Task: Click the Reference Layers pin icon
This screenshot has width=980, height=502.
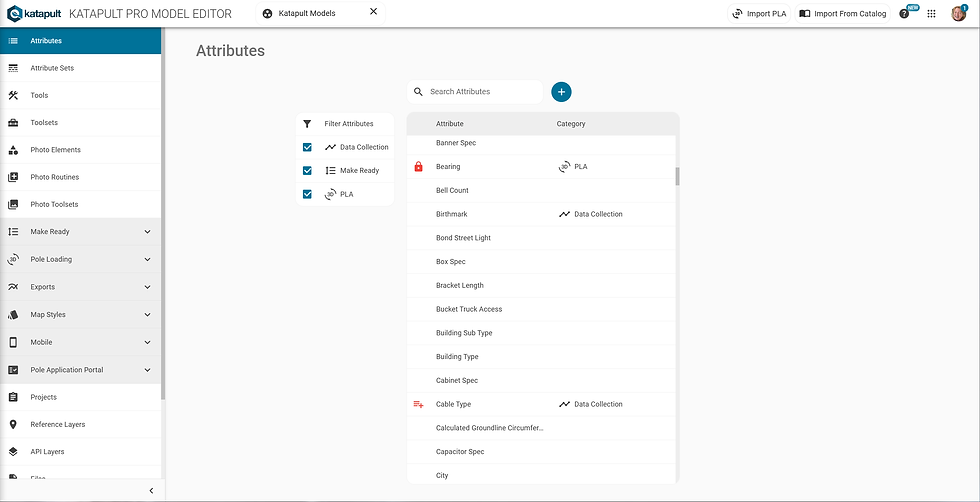Action: pyautogui.click(x=13, y=424)
